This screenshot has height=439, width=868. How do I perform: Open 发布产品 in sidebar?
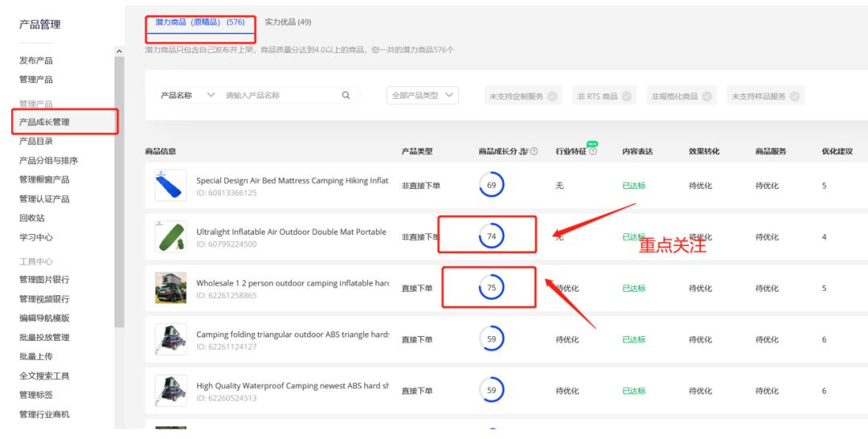tap(36, 60)
